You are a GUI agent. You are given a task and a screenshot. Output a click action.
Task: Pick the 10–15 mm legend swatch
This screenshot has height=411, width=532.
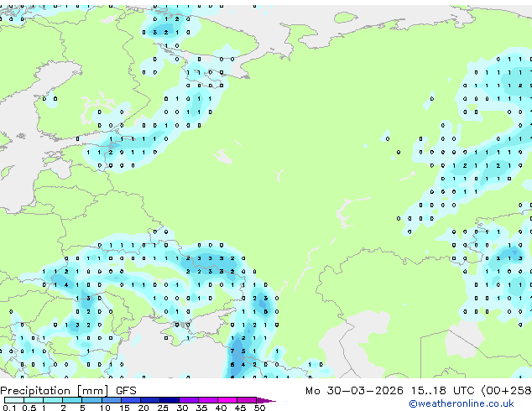click(x=111, y=400)
